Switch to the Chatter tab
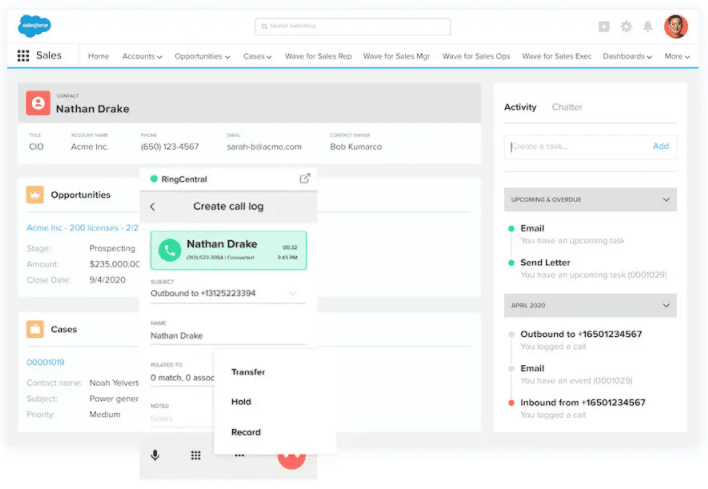Viewport: 708px width, 489px height. click(x=567, y=107)
